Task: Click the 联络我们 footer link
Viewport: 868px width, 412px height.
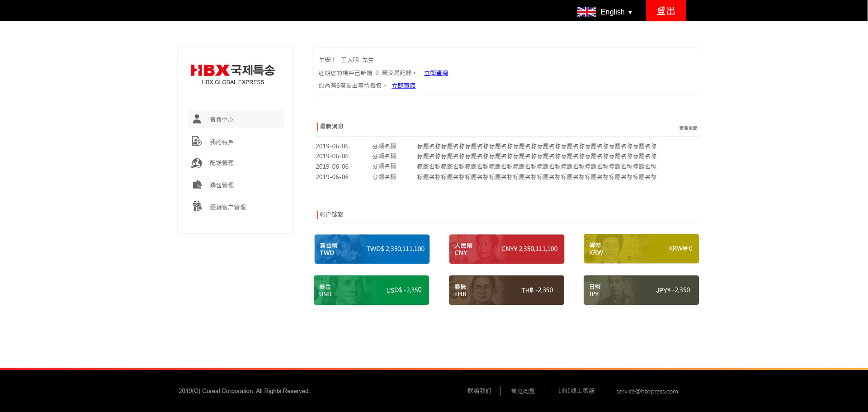Action: [479, 391]
